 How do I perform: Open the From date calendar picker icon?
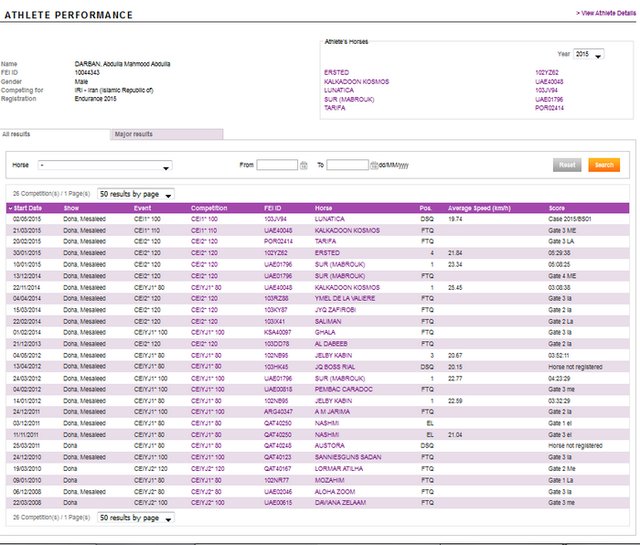click(304, 165)
